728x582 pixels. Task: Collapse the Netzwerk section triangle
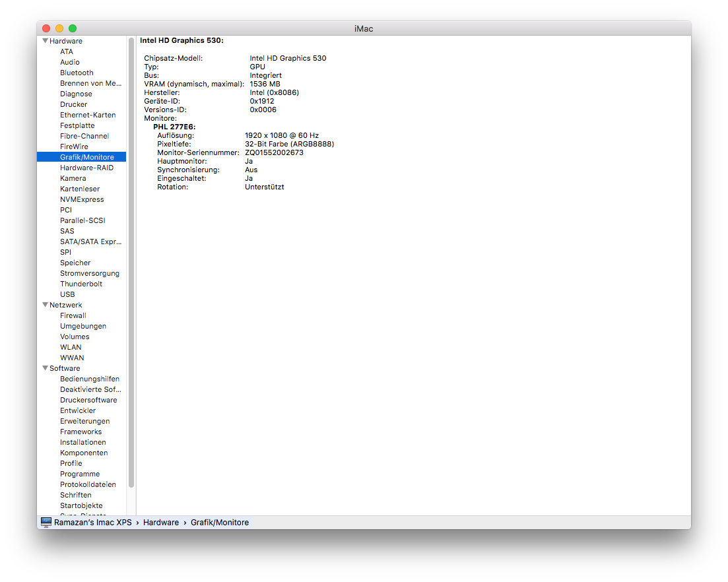tap(45, 305)
